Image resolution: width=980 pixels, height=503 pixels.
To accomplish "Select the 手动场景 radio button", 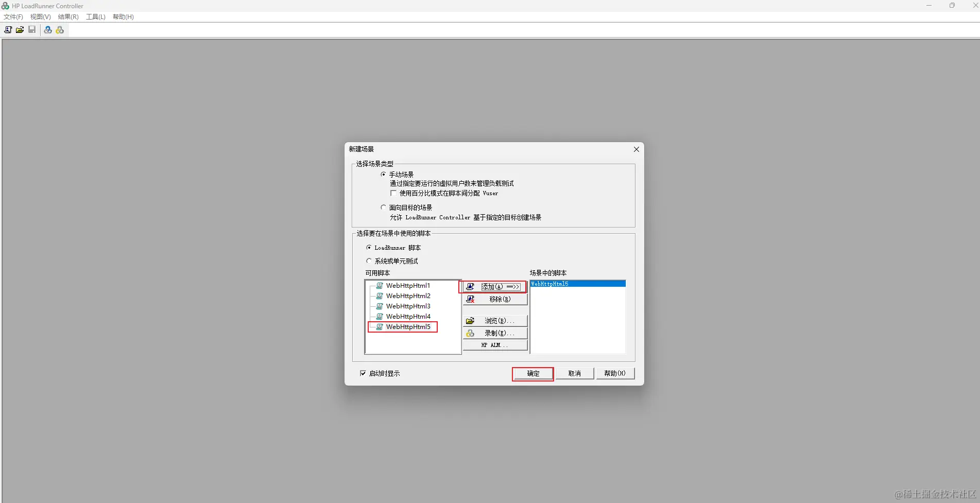I will coord(383,175).
